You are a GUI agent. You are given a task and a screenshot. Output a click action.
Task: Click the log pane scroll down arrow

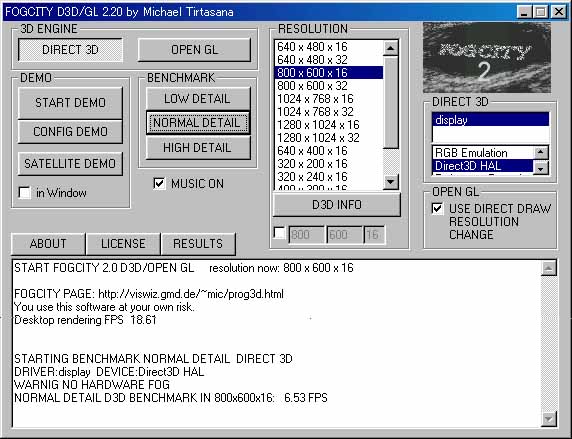549,419
